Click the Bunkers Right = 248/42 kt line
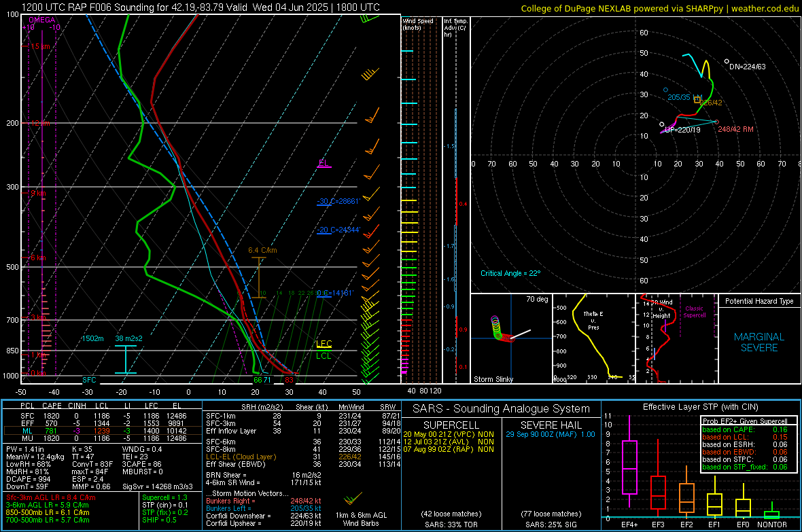This screenshot has height=532, width=802. pyautogui.click(x=264, y=501)
